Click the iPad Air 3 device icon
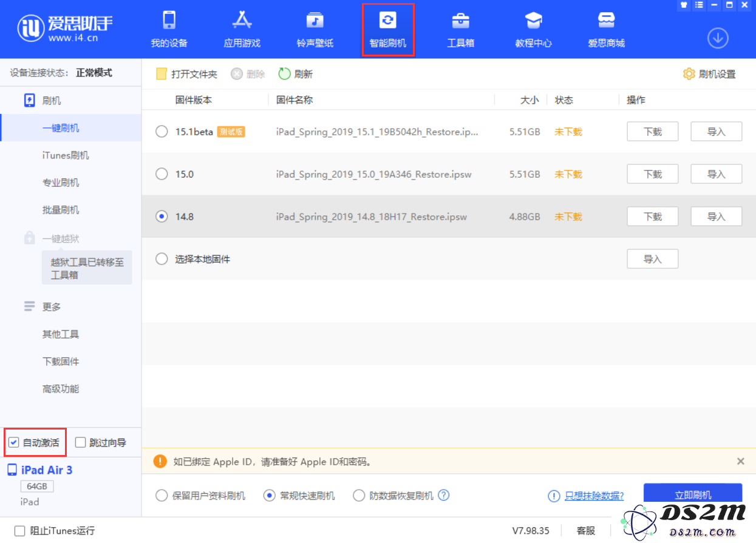The image size is (756, 543). (12, 470)
